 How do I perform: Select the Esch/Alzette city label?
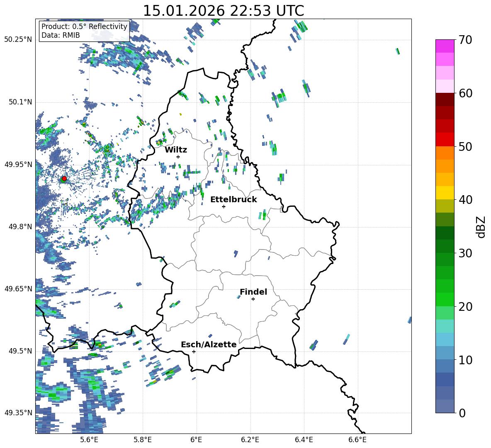209,344
